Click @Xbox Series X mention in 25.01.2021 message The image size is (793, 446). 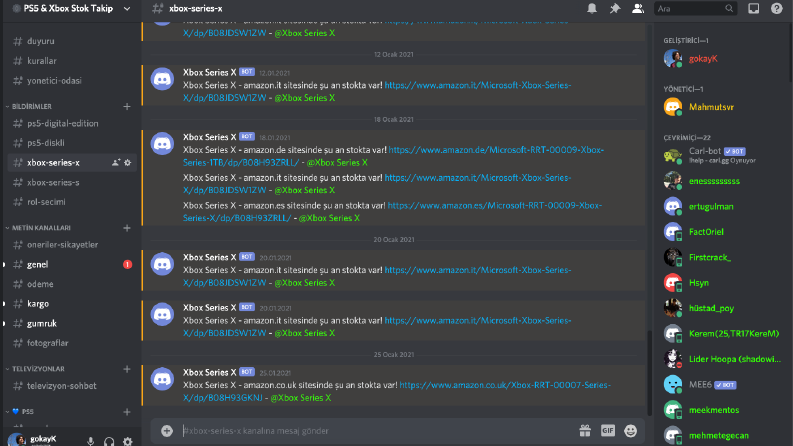[x=300, y=398]
